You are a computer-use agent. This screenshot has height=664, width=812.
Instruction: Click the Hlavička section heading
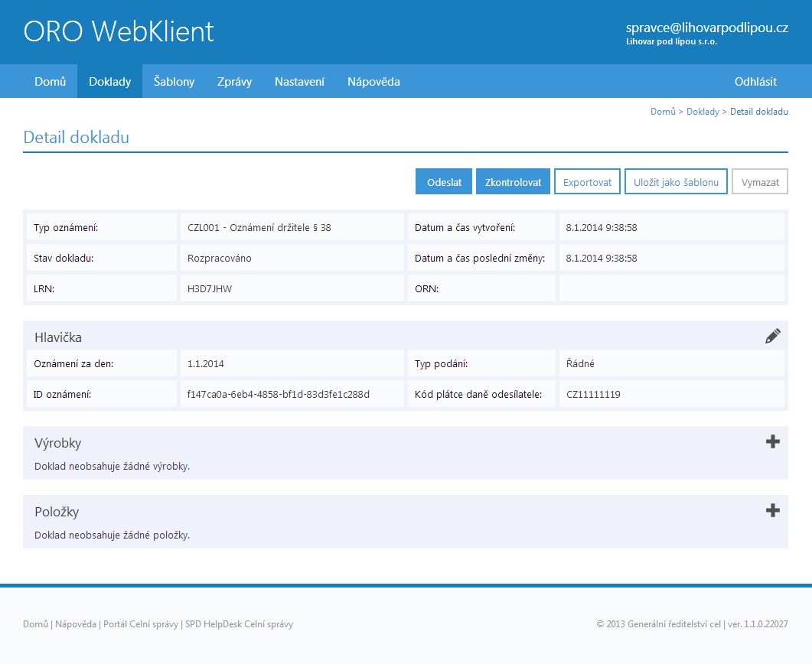click(58, 337)
